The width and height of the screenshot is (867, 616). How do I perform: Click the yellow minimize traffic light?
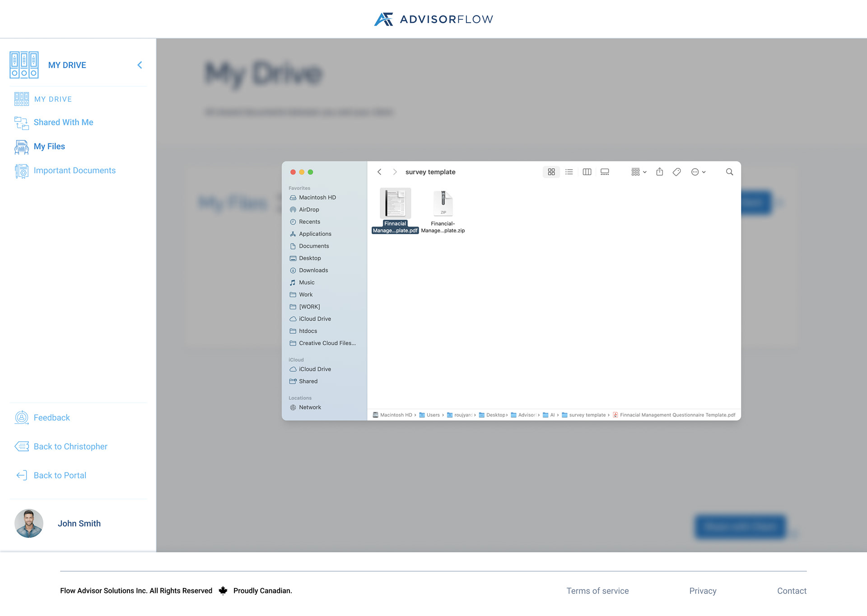point(302,172)
